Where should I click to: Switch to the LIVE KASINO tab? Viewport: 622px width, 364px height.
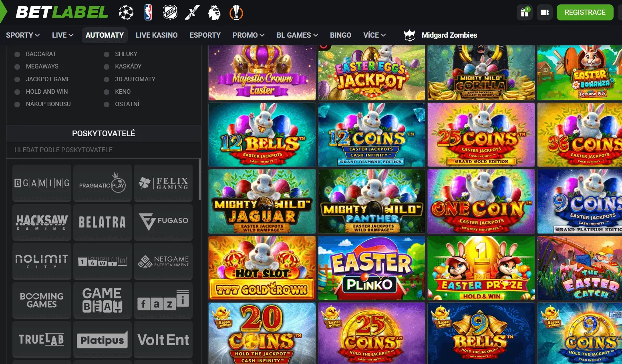157,35
